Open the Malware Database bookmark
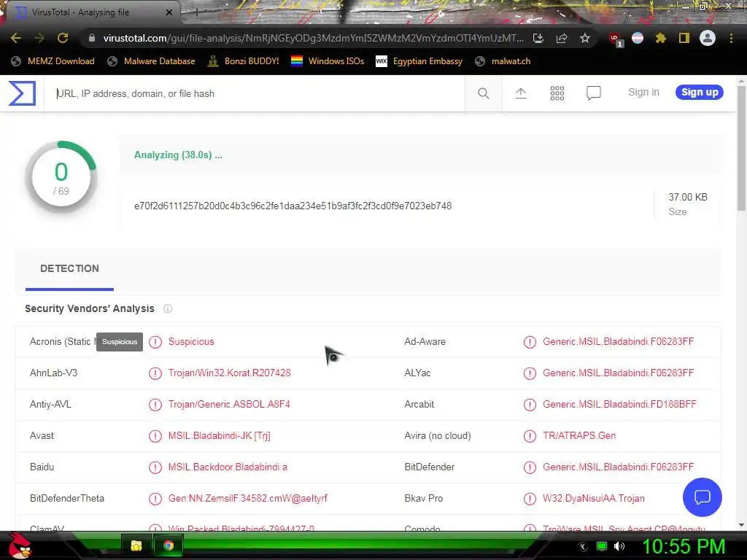Image resolution: width=747 pixels, height=560 pixels. coord(152,61)
